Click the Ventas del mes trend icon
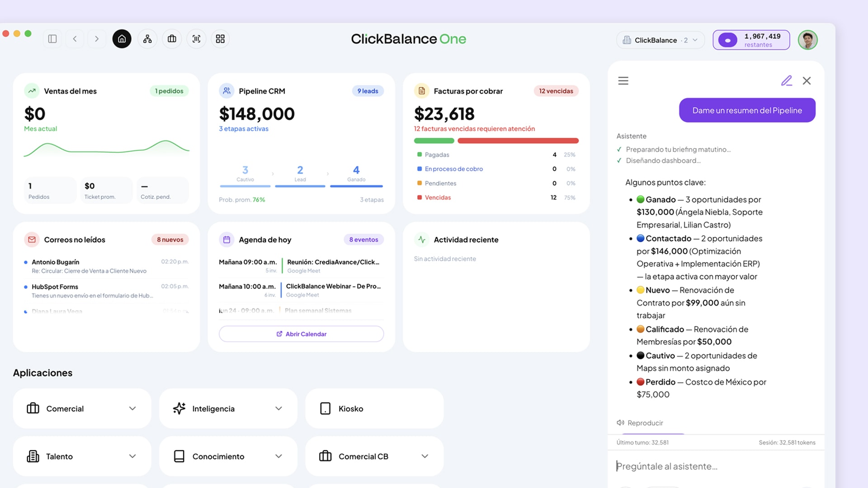The width and height of the screenshot is (868, 488). coord(32,91)
